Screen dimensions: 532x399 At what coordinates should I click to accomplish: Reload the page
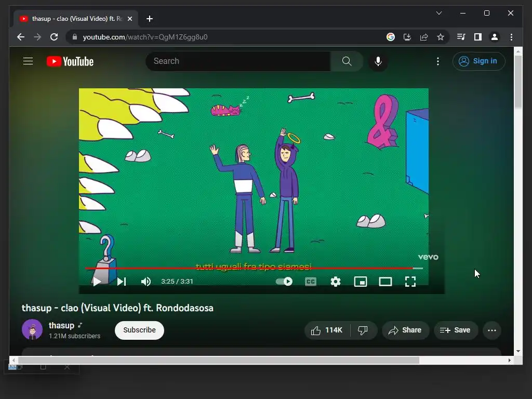(54, 37)
